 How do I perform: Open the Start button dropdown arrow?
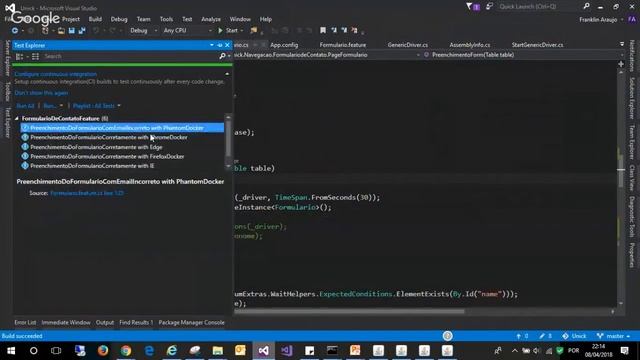click(242, 31)
